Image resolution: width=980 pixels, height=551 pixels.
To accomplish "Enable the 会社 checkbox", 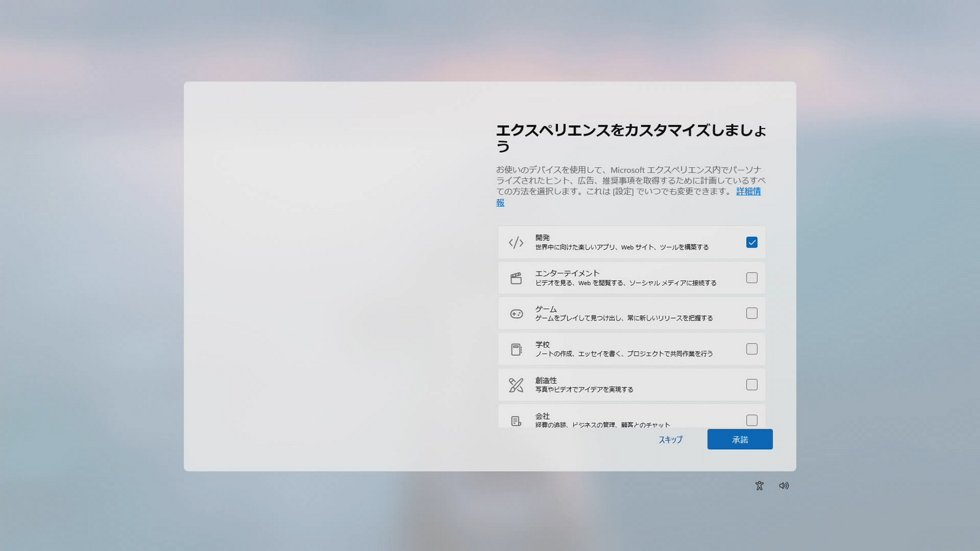I will click(x=751, y=420).
